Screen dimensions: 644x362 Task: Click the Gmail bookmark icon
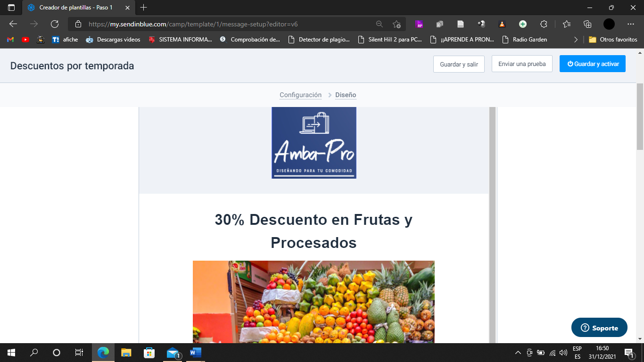pos(10,40)
